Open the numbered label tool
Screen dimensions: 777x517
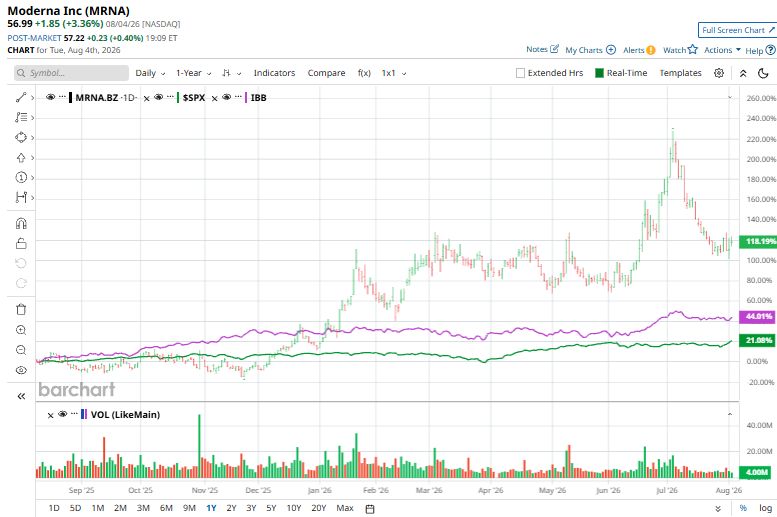coord(21,177)
